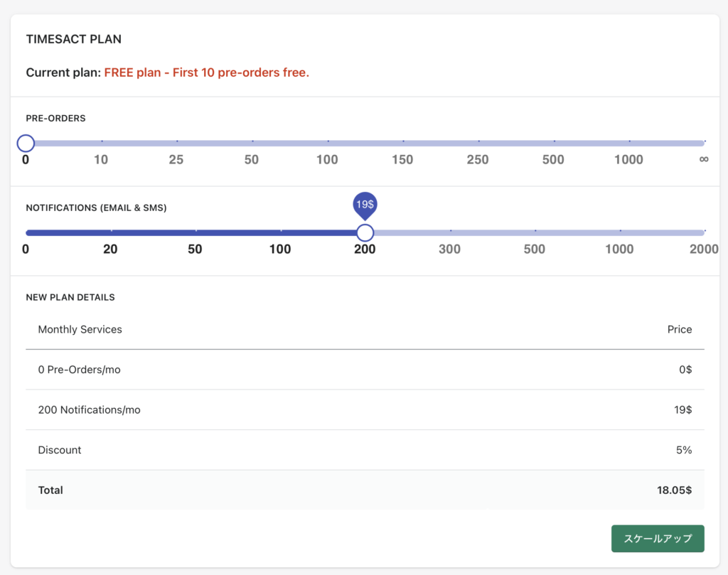Image resolution: width=728 pixels, height=575 pixels.
Task: Click the NEW PLAN DETAILS heading
Action: pyautogui.click(x=70, y=298)
